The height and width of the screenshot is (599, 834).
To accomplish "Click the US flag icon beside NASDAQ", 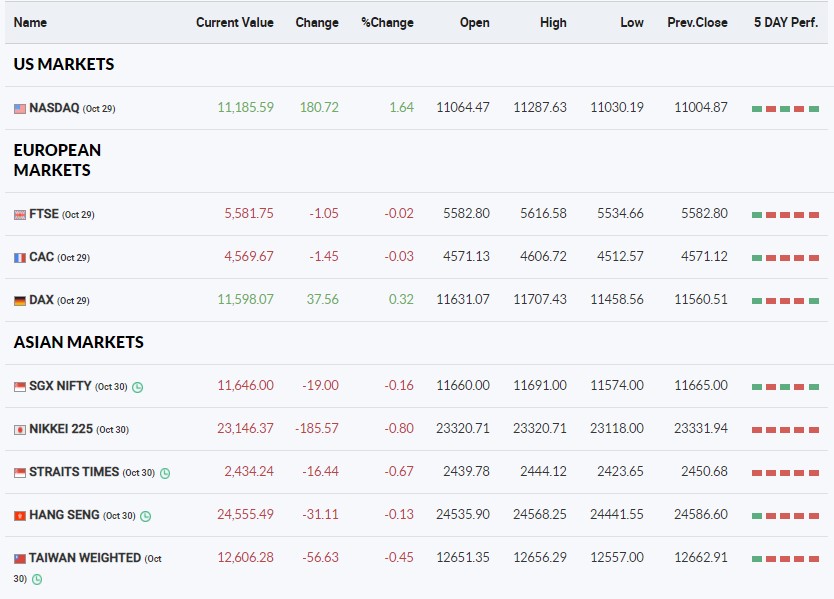I will [x=20, y=109].
